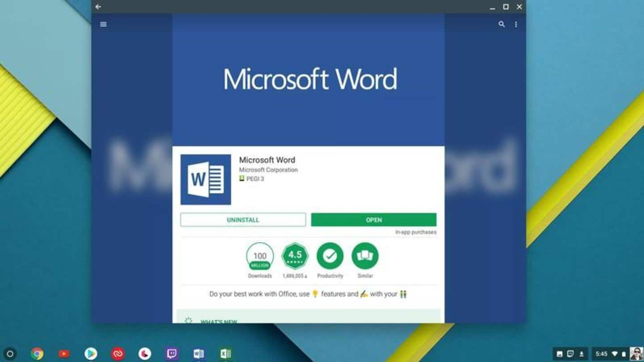
Task: Open the launcher circle on the shelf
Action: tap(10, 354)
